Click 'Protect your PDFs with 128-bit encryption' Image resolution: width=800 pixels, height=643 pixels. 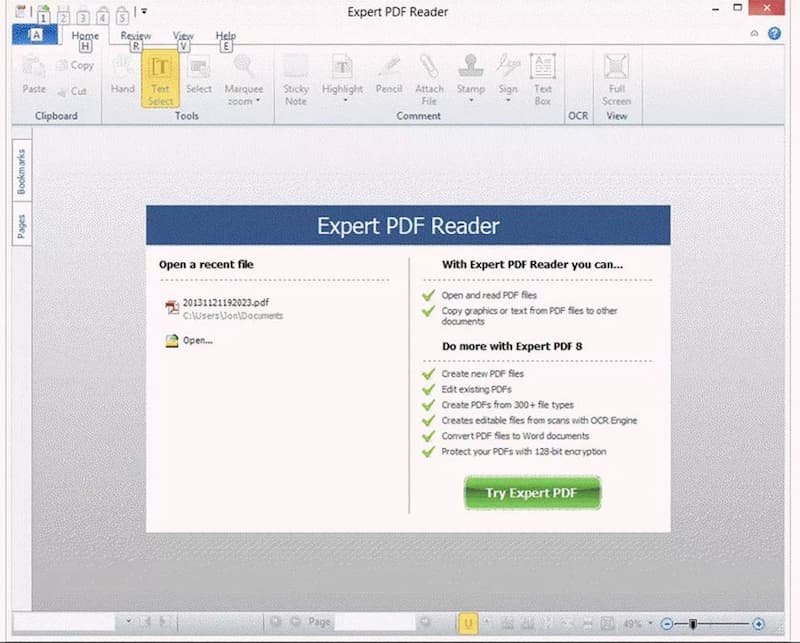tap(524, 452)
